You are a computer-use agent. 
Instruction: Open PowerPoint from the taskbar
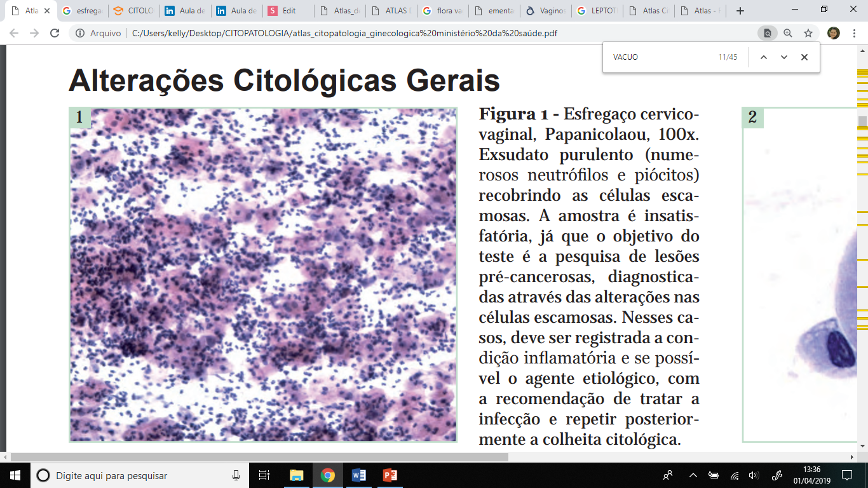pyautogui.click(x=390, y=475)
